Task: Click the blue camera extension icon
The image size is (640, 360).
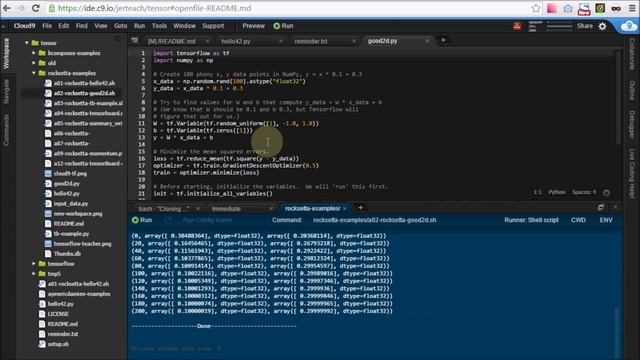Action: (568, 8)
